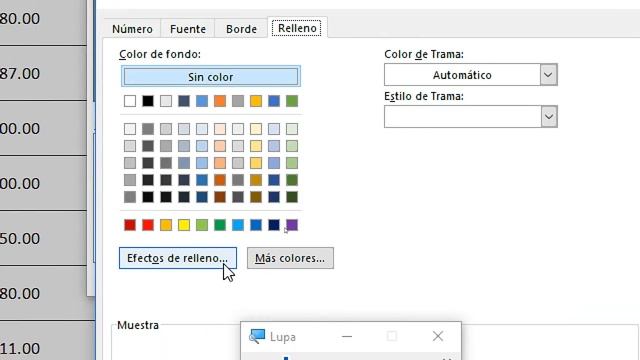Click the Relleno tab

[297, 28]
